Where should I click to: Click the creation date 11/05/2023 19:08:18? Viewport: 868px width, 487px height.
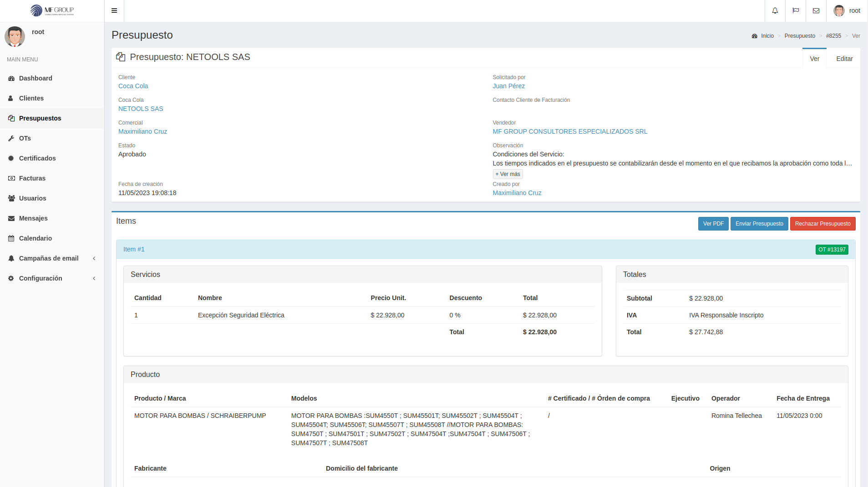[147, 193]
